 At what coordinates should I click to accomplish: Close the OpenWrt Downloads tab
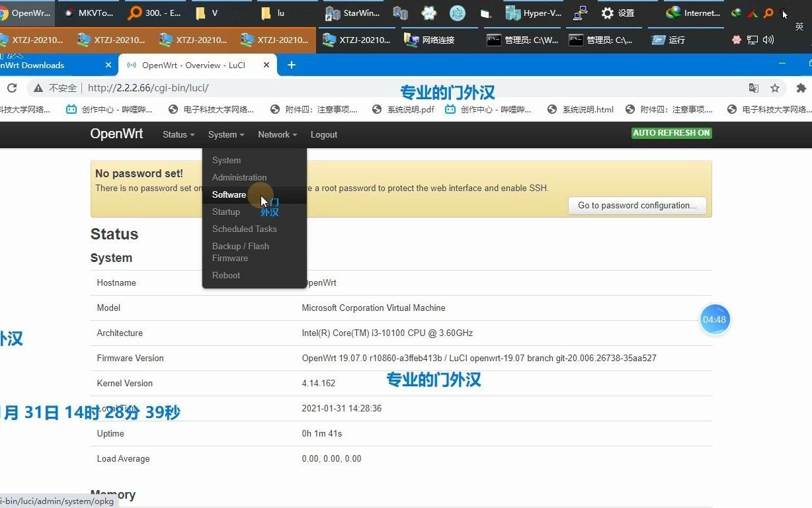pyautogui.click(x=108, y=65)
